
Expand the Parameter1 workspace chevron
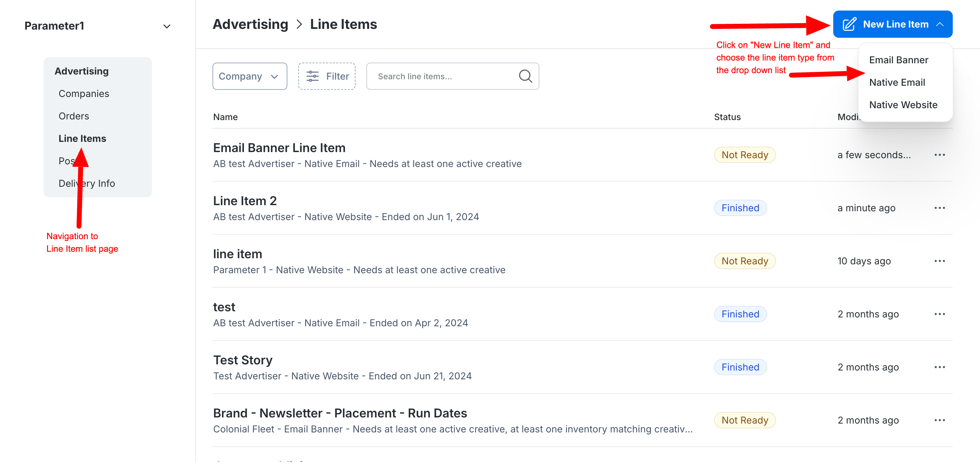click(x=167, y=26)
